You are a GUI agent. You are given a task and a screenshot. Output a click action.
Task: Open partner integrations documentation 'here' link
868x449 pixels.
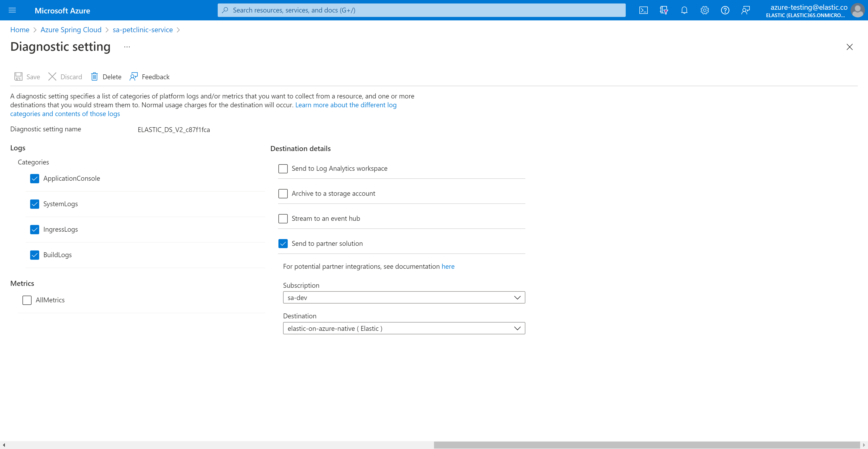pos(448,266)
